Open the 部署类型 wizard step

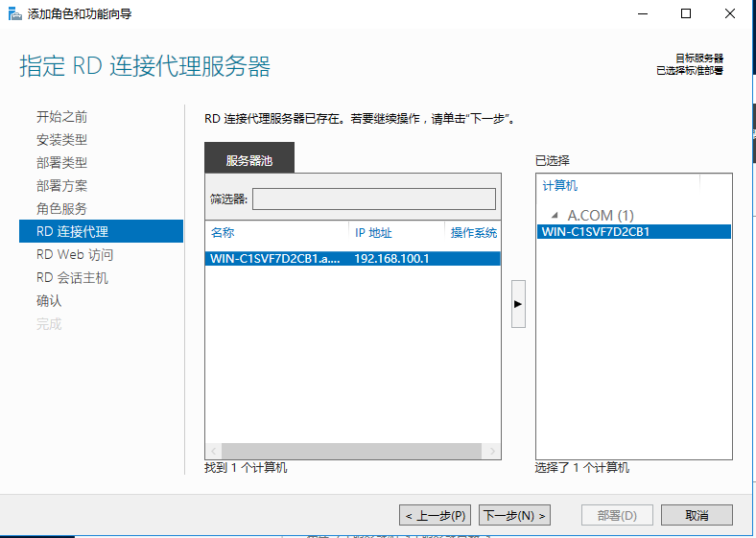61,163
